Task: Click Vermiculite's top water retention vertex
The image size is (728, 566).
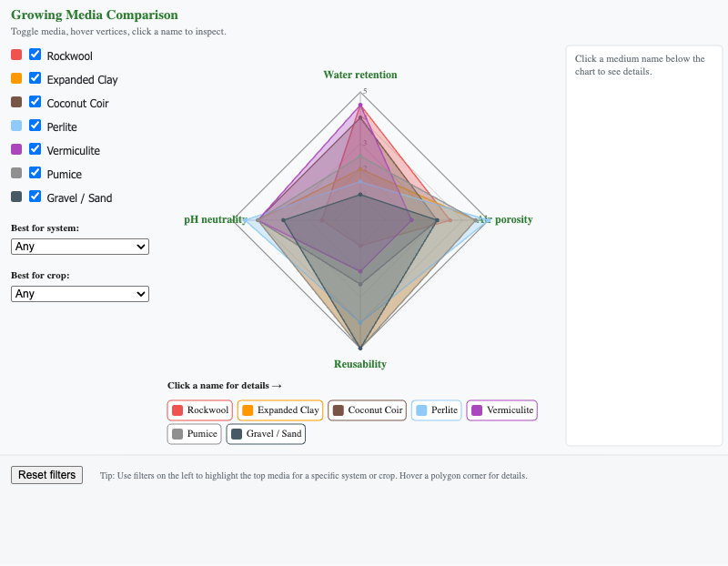Action: (360, 106)
